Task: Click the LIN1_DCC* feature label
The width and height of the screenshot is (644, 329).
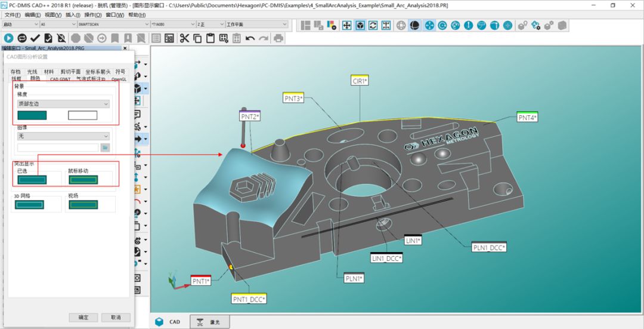Action: (x=386, y=259)
